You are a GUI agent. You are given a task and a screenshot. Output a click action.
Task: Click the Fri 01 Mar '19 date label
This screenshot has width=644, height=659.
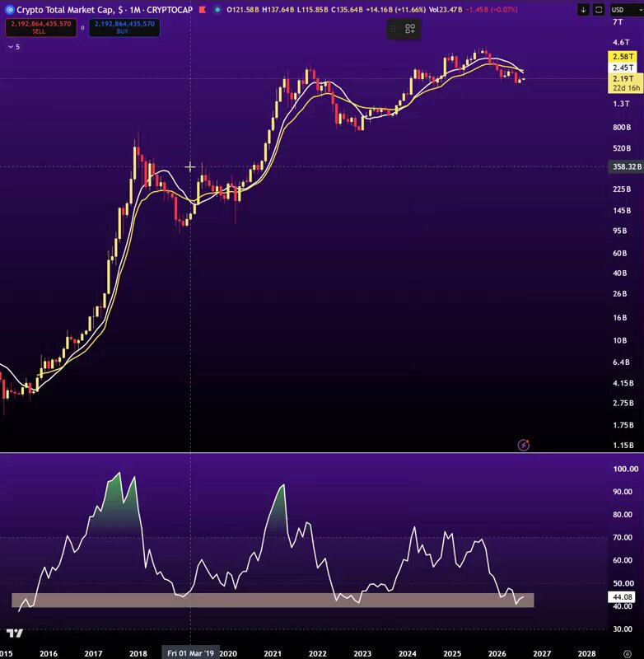pos(191,653)
